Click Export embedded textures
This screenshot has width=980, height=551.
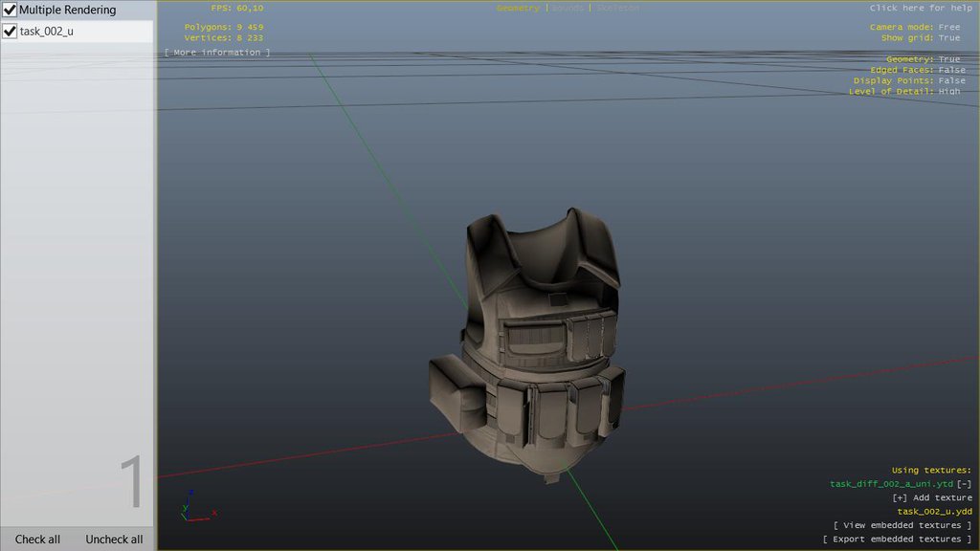coord(897,540)
